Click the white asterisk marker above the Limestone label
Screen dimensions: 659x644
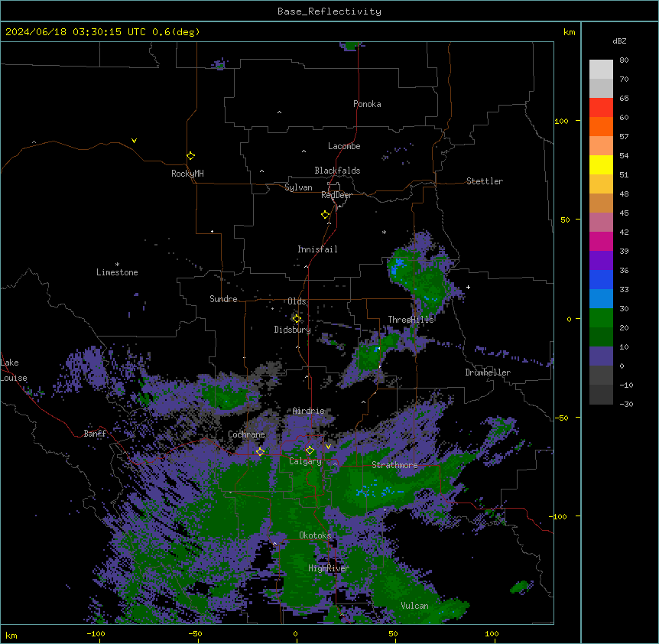(117, 265)
